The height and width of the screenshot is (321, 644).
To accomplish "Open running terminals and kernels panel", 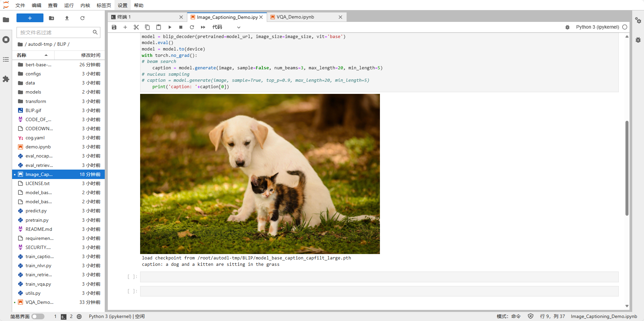I will (6, 40).
